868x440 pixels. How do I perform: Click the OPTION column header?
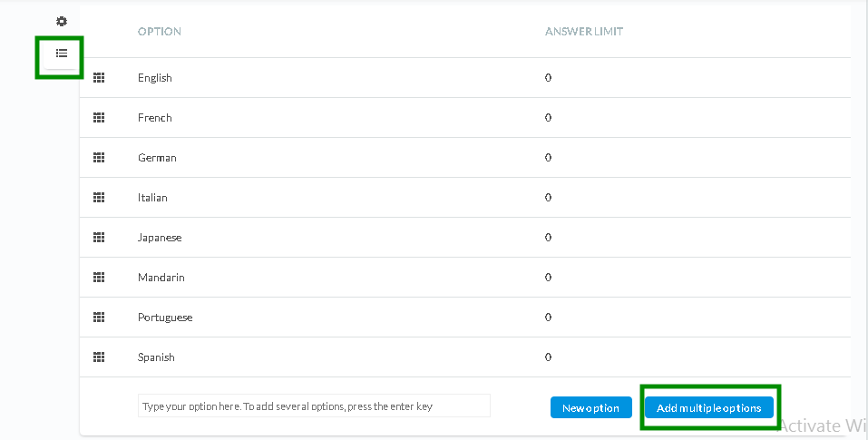tap(160, 32)
